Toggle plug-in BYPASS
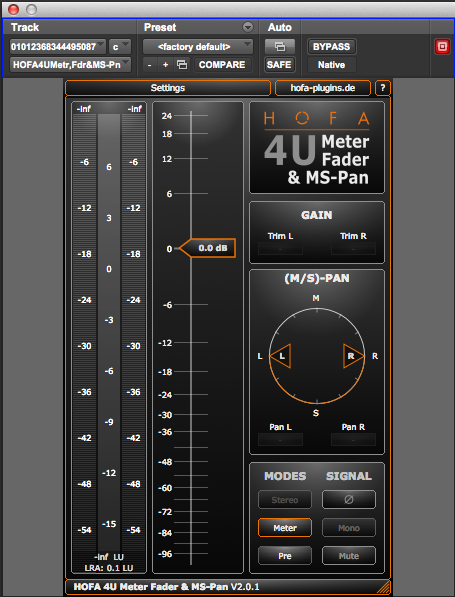The height and width of the screenshot is (597, 455). [331, 47]
